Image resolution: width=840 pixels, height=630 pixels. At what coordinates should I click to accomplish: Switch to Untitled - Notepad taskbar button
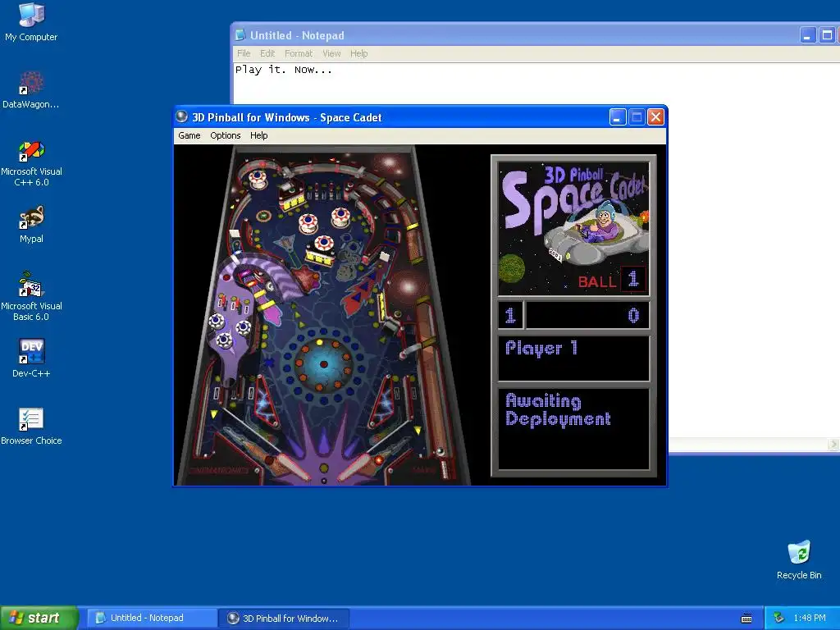[x=150, y=619]
